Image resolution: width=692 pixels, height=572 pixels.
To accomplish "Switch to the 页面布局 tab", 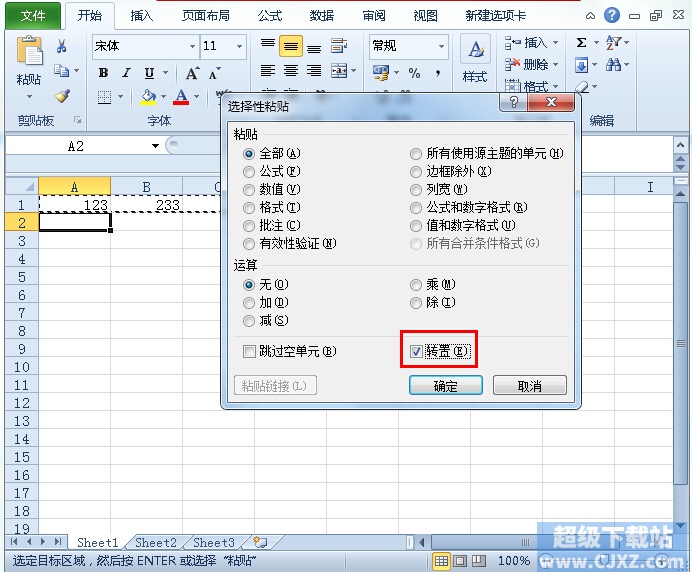I will pos(206,16).
